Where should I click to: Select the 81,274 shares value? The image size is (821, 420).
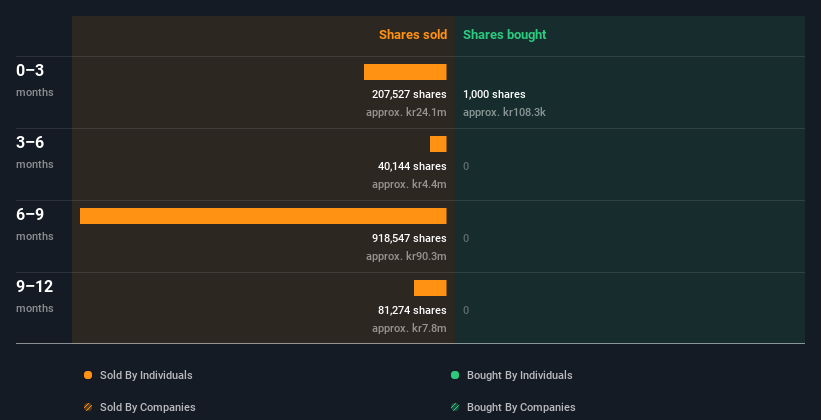tap(412, 310)
